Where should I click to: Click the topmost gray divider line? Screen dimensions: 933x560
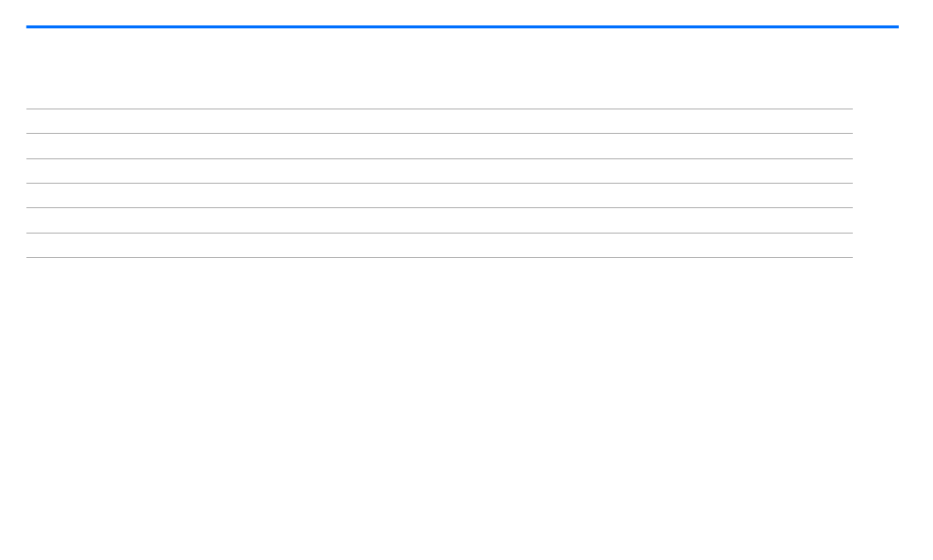[439, 108]
